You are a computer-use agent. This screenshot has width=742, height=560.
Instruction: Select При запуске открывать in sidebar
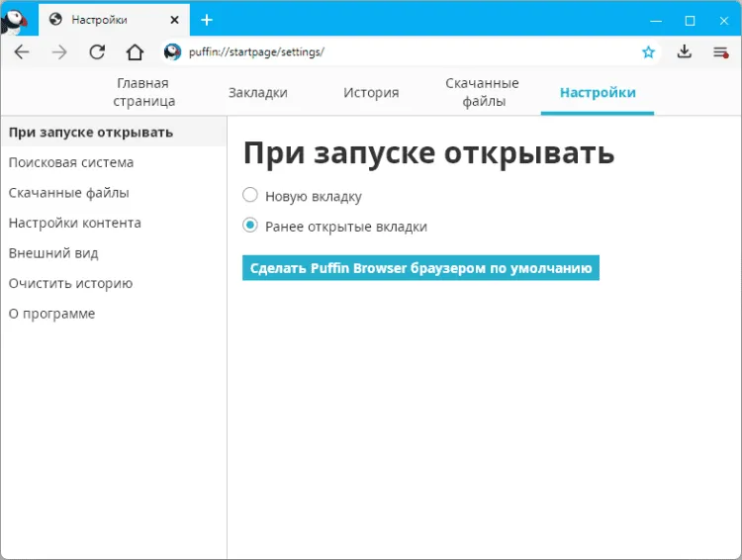tap(114, 132)
